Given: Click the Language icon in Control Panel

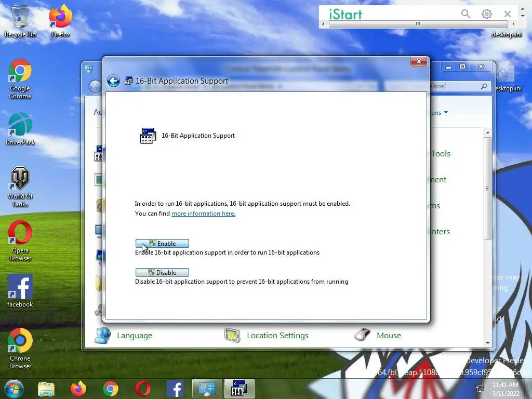Looking at the screenshot, I should click(x=102, y=336).
